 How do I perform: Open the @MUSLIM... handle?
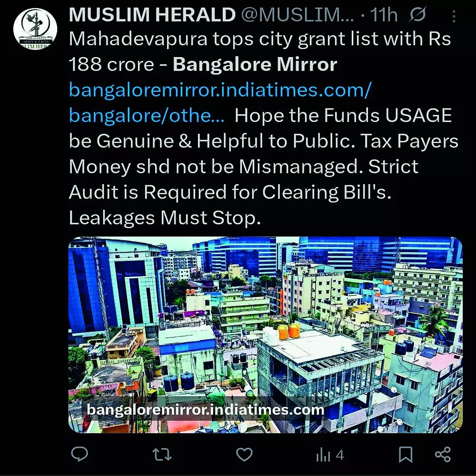click(297, 15)
